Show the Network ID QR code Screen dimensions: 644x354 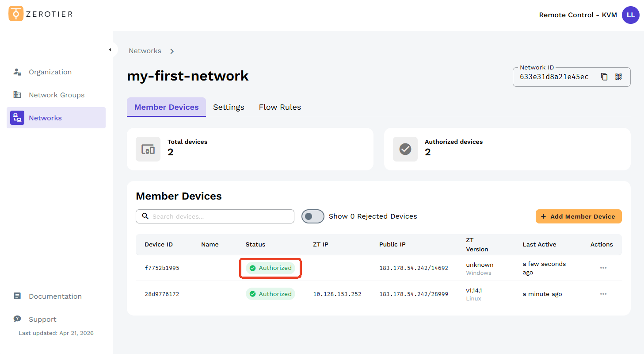click(x=618, y=77)
